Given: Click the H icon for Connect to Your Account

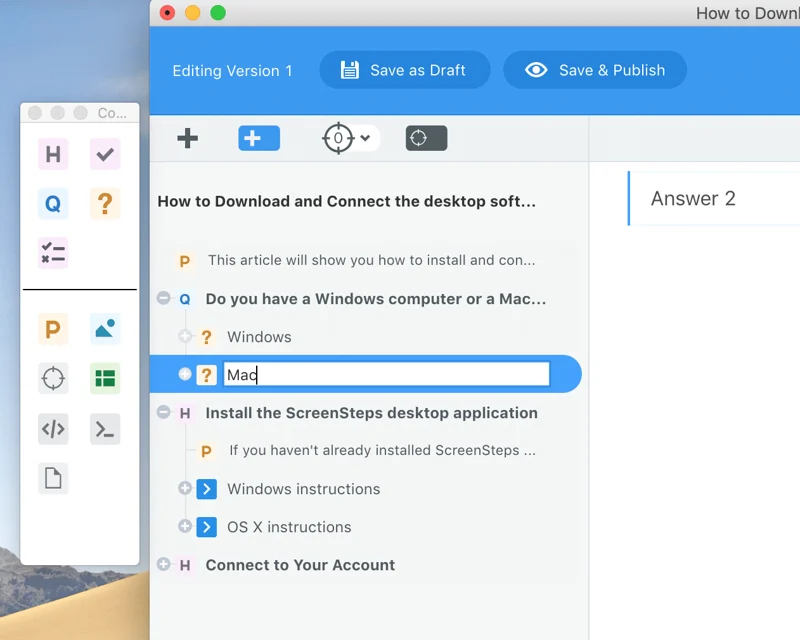Looking at the screenshot, I should [x=185, y=565].
